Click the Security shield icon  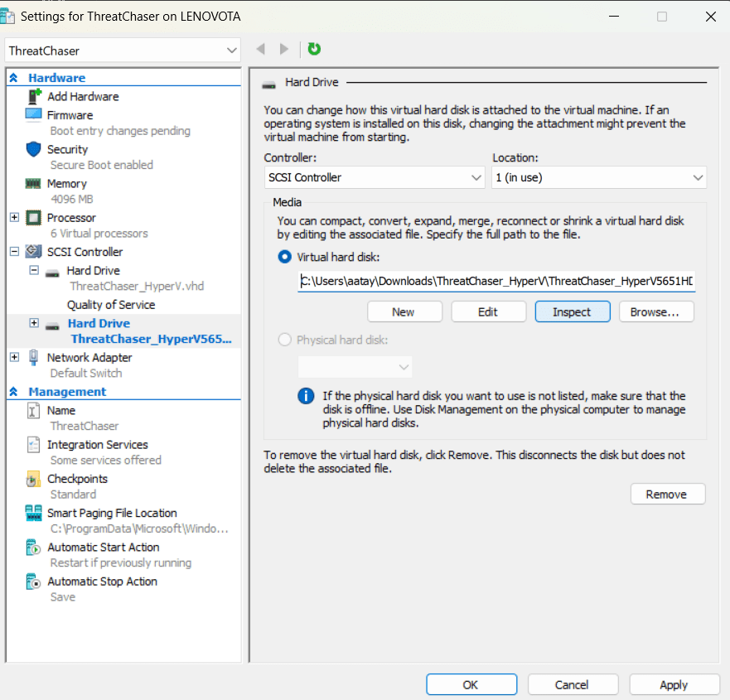click(33, 149)
